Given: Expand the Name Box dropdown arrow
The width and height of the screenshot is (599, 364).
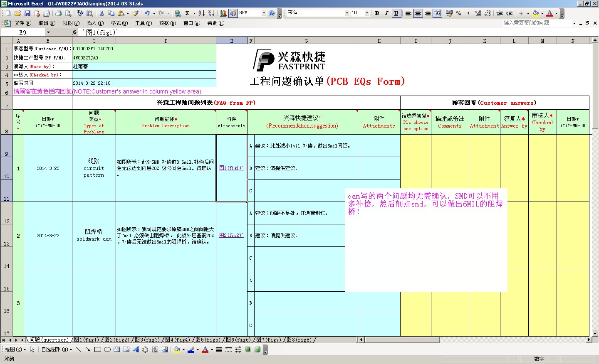Looking at the screenshot, I should click(x=48, y=32).
